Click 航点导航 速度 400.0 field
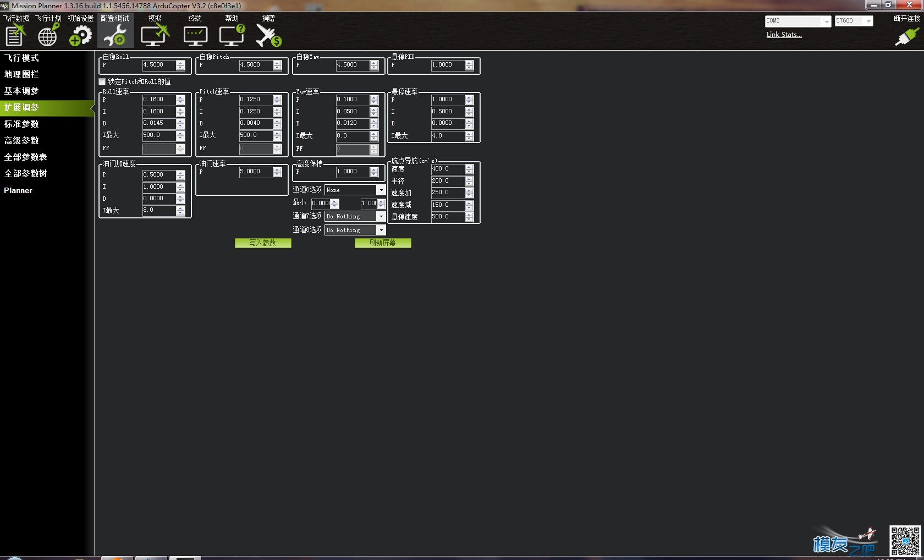The width and height of the screenshot is (924, 560). [448, 169]
